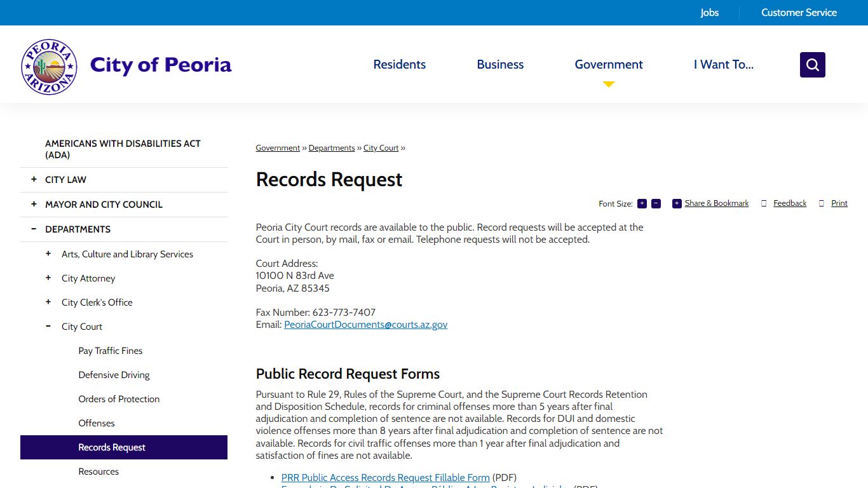Open Resources sidebar page

[x=98, y=471]
